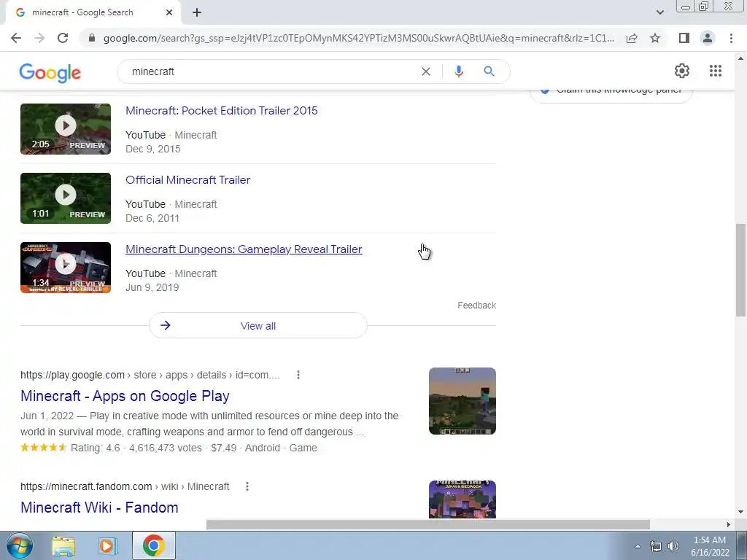Close the minecraft Google Search tab
The image size is (747, 560).
169,12
